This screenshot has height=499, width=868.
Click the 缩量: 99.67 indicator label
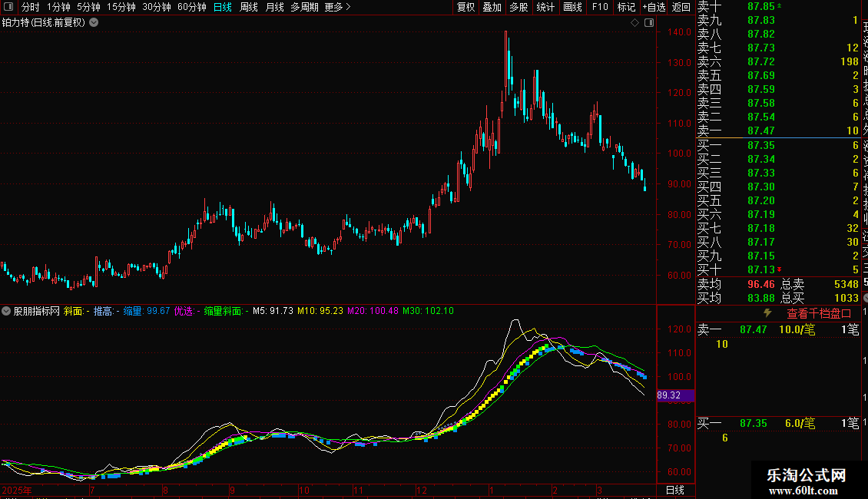pyautogui.click(x=147, y=311)
